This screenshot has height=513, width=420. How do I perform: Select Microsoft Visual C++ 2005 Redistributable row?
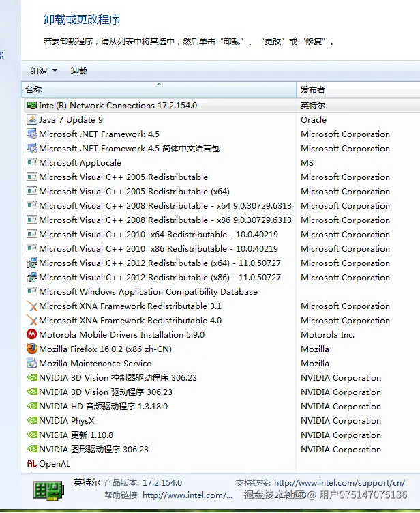(x=221, y=177)
